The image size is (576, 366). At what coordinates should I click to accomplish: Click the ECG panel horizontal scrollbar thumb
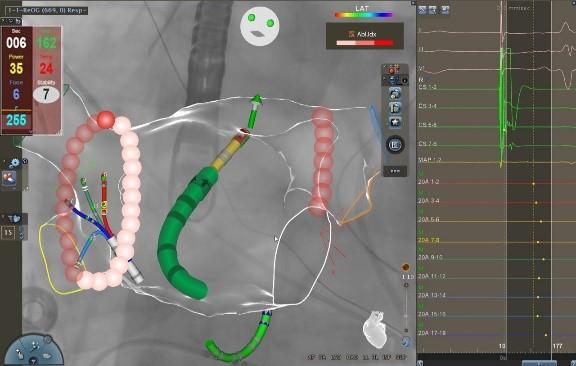pyautogui.click(x=539, y=363)
